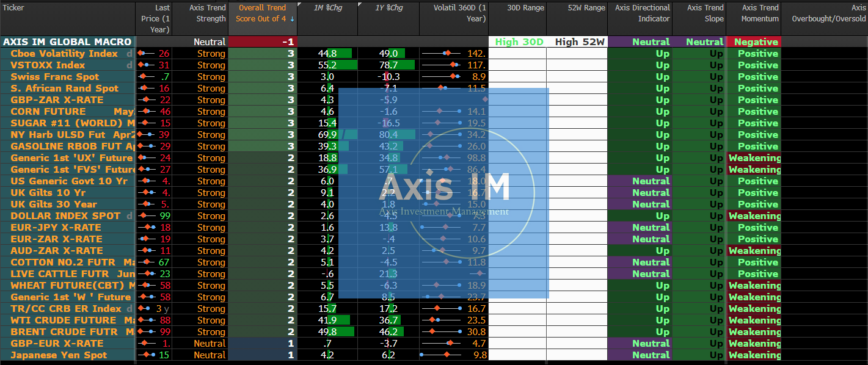Click the Weakening momentum cell for Japanese Yen Spot
868x365 pixels.
pos(754,355)
